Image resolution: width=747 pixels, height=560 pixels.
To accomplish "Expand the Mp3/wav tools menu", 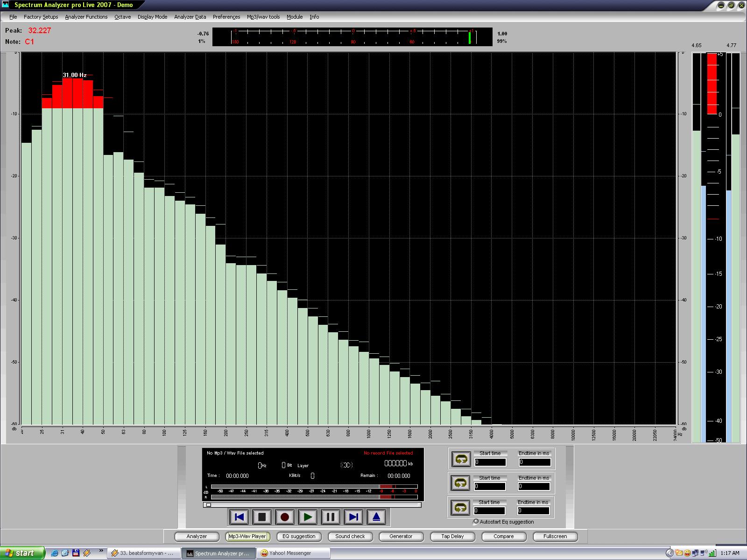I will click(x=263, y=17).
